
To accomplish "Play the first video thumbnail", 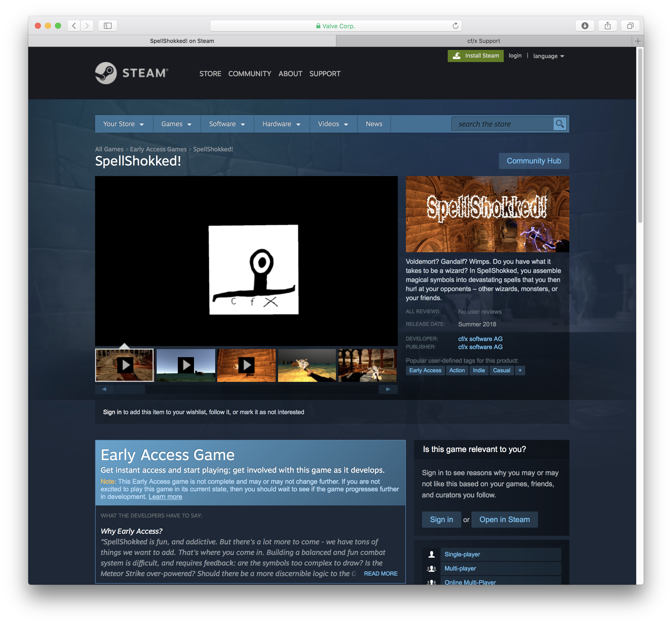I will point(124,365).
